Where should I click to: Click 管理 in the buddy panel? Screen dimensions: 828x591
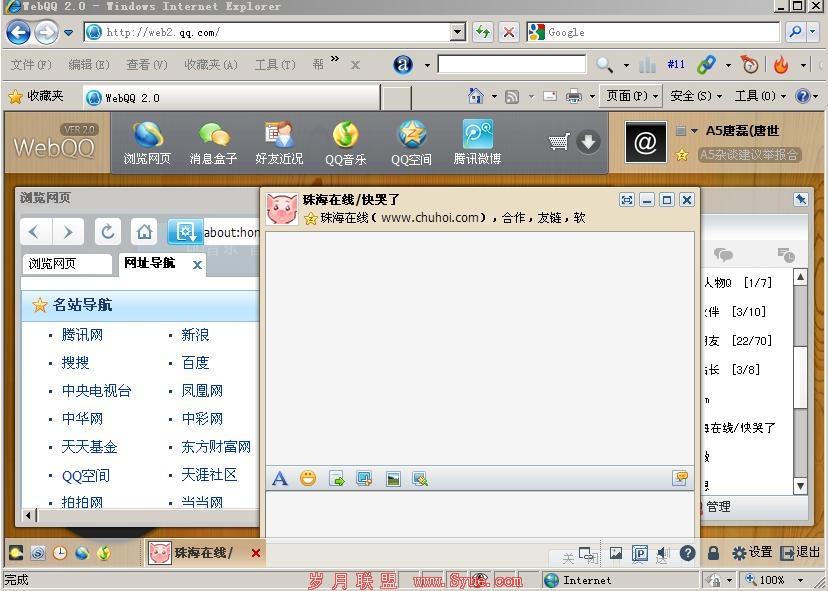[719, 507]
